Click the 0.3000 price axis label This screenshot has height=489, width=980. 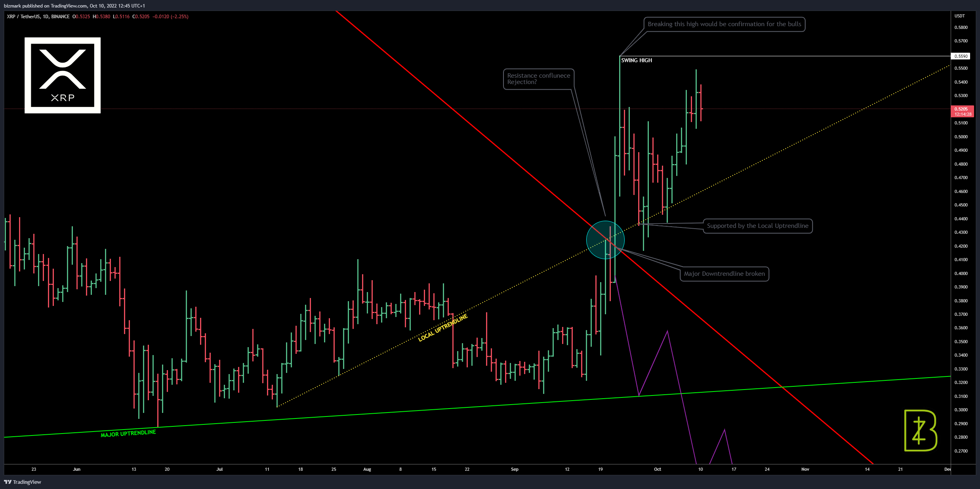point(961,410)
